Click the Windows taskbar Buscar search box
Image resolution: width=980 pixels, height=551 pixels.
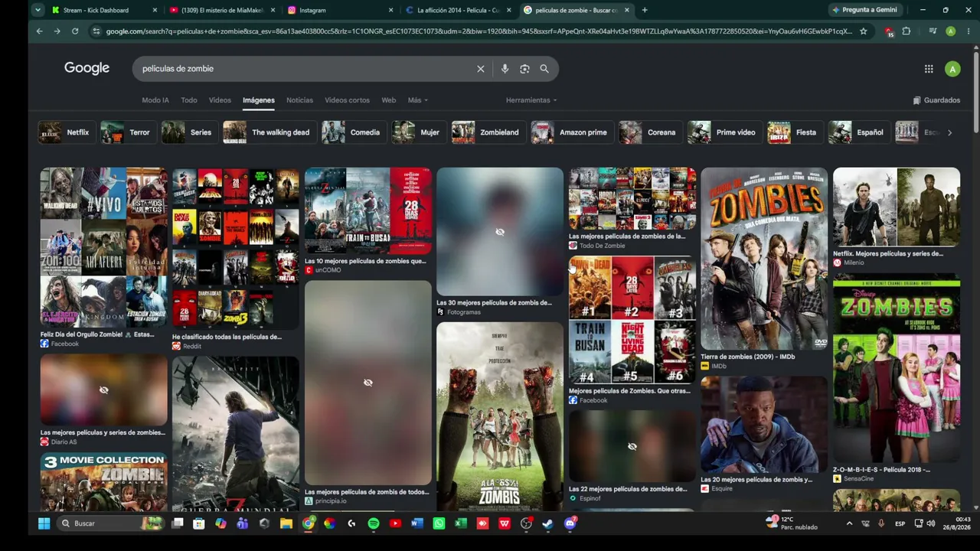coord(112,523)
